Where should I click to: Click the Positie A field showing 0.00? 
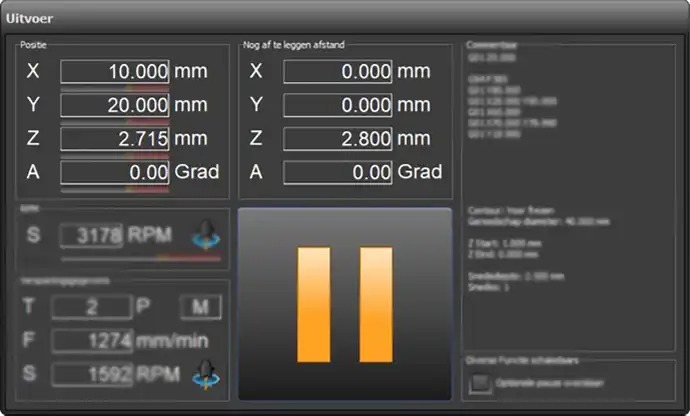pyautogui.click(x=115, y=172)
